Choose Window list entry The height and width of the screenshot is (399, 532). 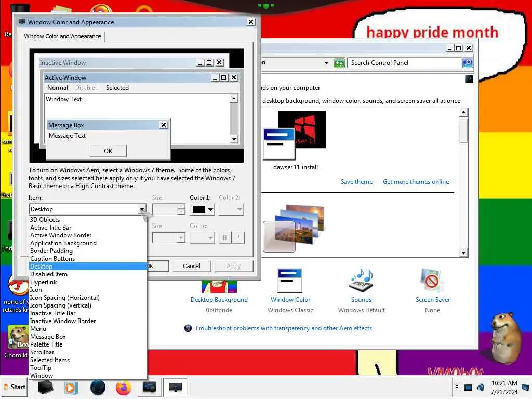coord(88,376)
